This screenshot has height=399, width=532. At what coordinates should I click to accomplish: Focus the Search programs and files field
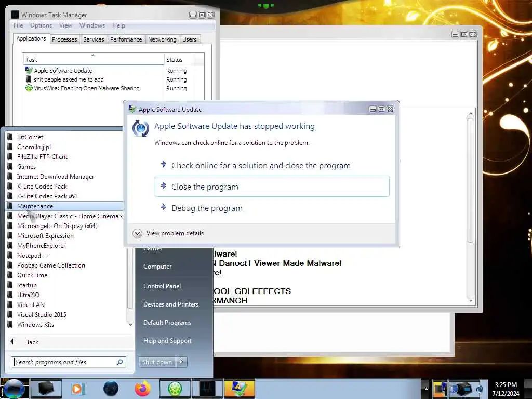pos(68,362)
